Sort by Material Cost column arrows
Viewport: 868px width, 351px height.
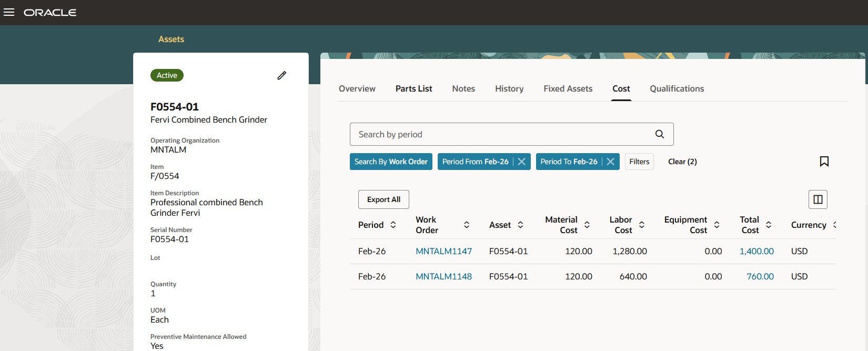pyautogui.click(x=587, y=225)
